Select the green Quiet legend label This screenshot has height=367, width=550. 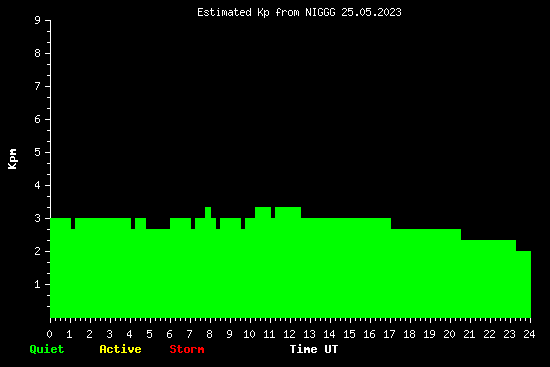[47, 349]
